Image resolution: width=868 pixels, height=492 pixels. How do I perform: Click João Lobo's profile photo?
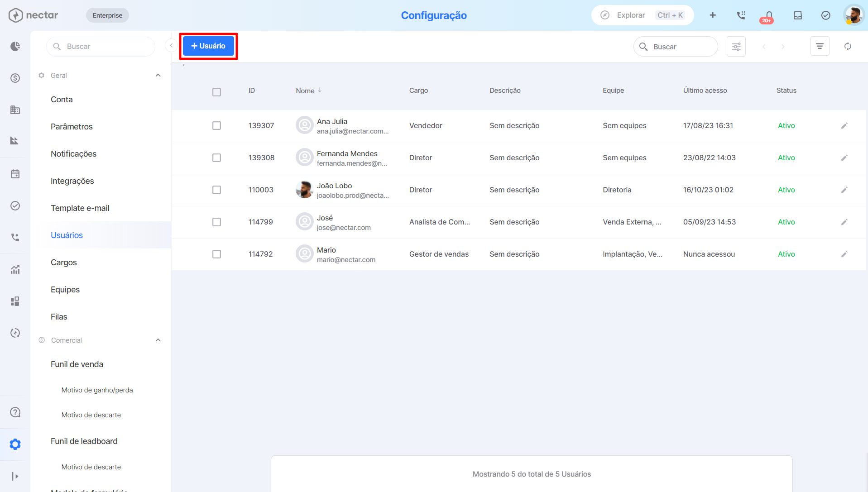[x=304, y=190]
